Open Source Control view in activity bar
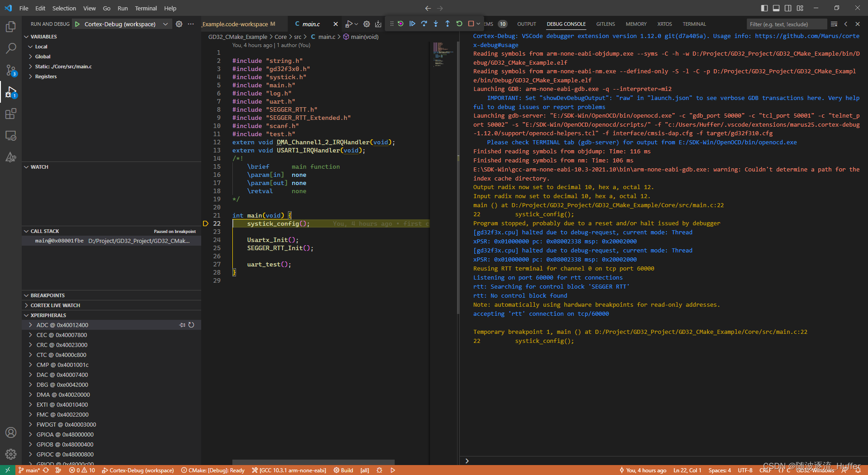 (x=11, y=70)
